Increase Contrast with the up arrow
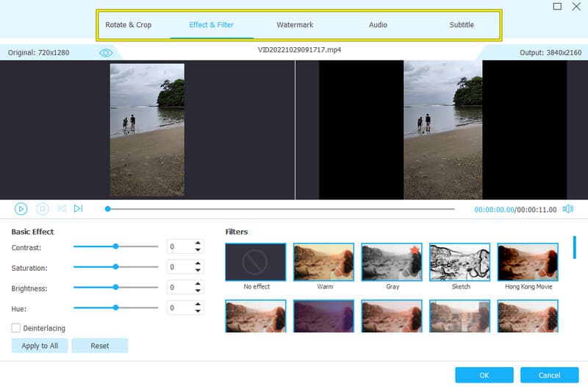588x387 pixels. 198,244
